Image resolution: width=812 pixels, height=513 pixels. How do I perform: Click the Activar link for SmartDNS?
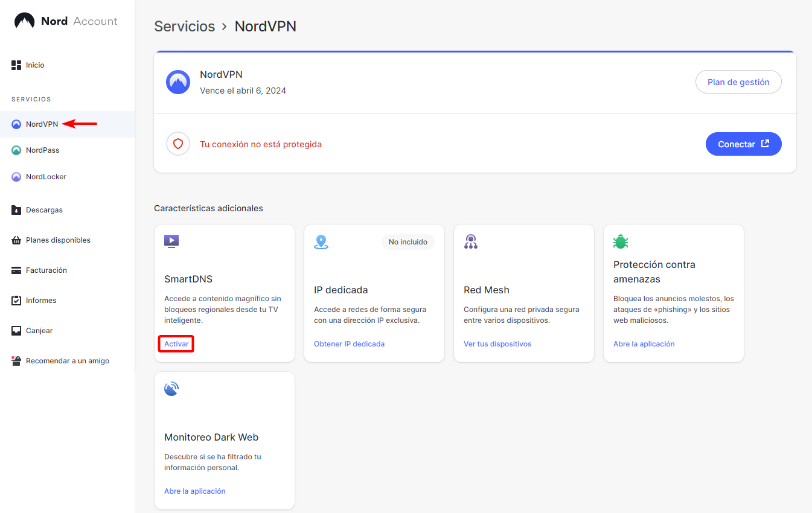click(176, 344)
